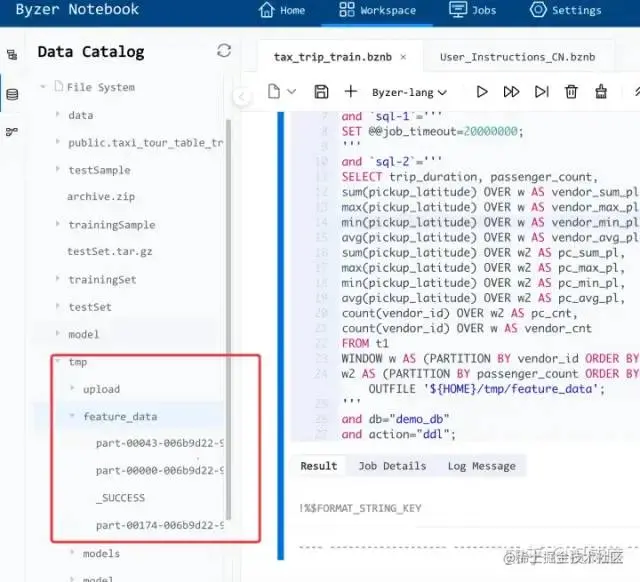Clear outputs with the broom icon
Image resolution: width=640 pixels, height=582 pixels.
coord(601,92)
